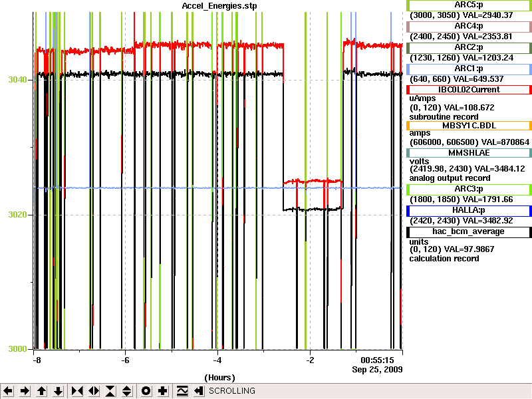Viewport: 532px width, 399px height.
Task: Click the SCROLLING status label
Action: click(232, 391)
